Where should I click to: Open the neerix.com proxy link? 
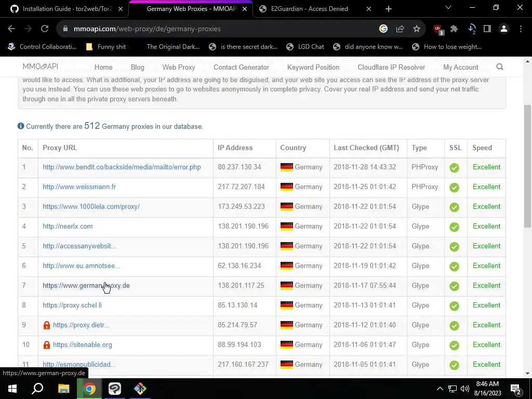[68, 226]
